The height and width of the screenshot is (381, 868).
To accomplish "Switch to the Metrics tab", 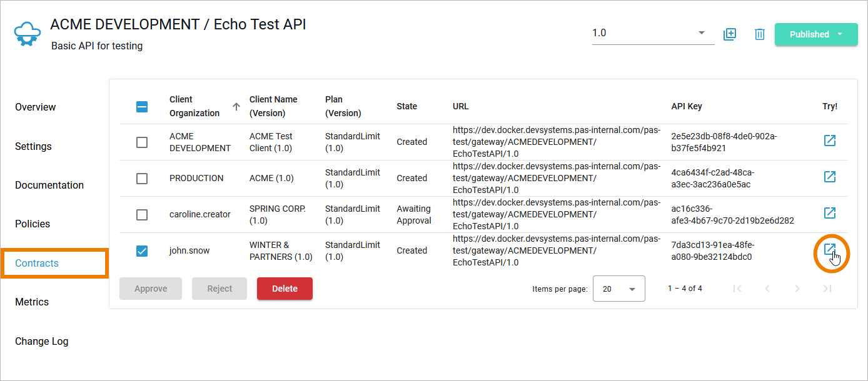I will 32,302.
